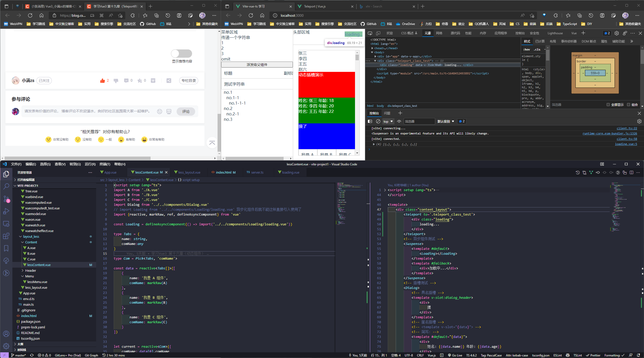The height and width of the screenshot is (358, 644).
Task: Select the DevTools inspect element picker
Action: coord(370,33)
